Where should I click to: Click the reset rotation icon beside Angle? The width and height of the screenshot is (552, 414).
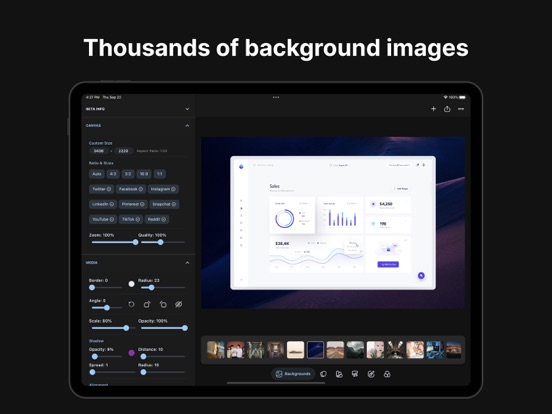point(131,304)
